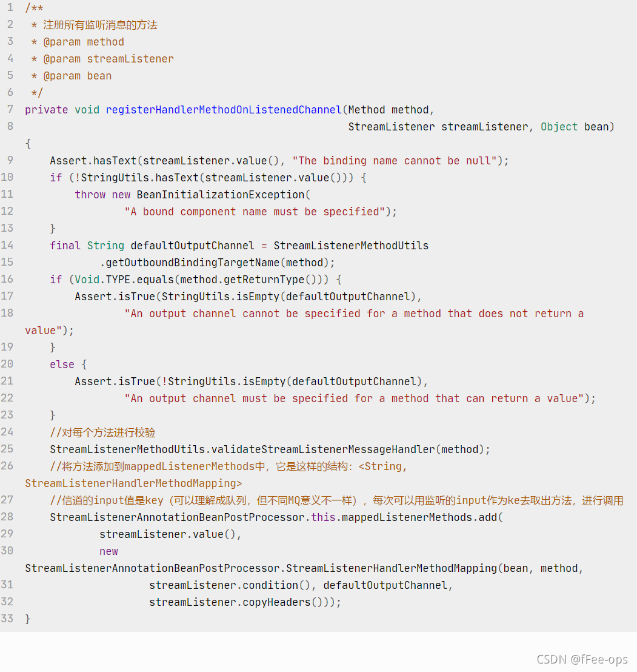Image resolution: width=637 pixels, height=672 pixels.
Task: Click the string "A bound component name must be specified"
Action: point(255,212)
